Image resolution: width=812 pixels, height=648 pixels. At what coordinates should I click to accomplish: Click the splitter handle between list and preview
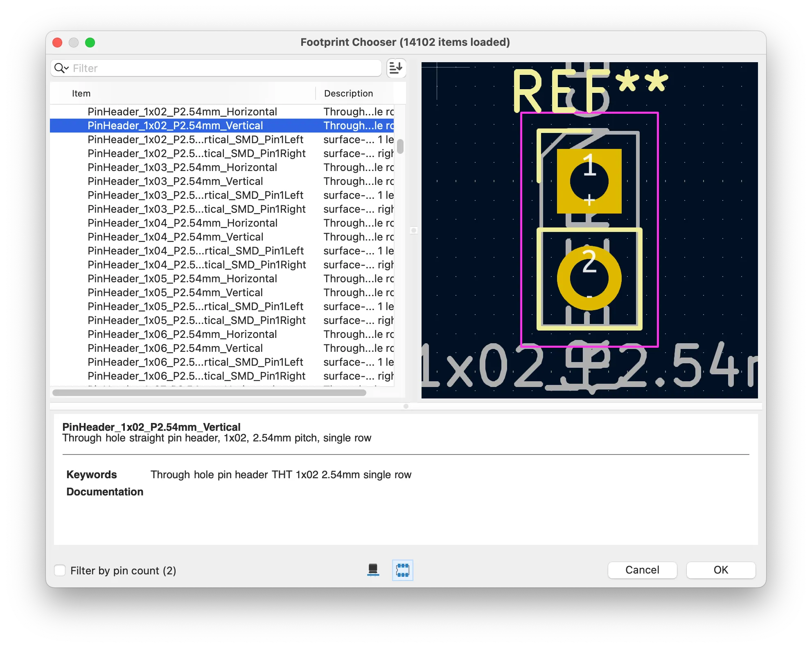tap(414, 230)
